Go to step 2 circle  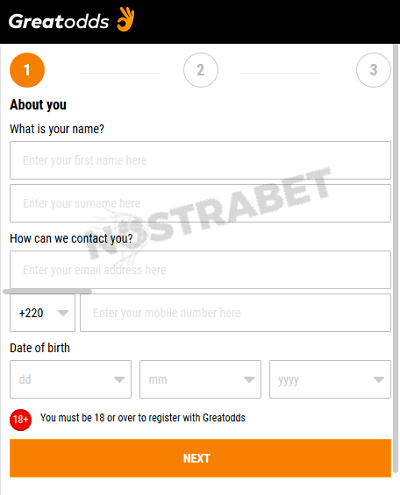point(201,70)
